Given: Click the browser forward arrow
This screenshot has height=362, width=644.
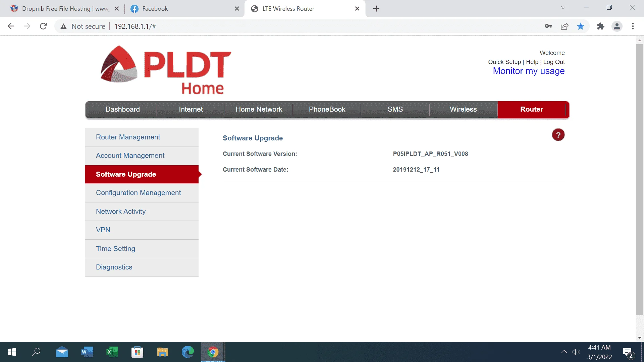Looking at the screenshot, I should pos(27,26).
